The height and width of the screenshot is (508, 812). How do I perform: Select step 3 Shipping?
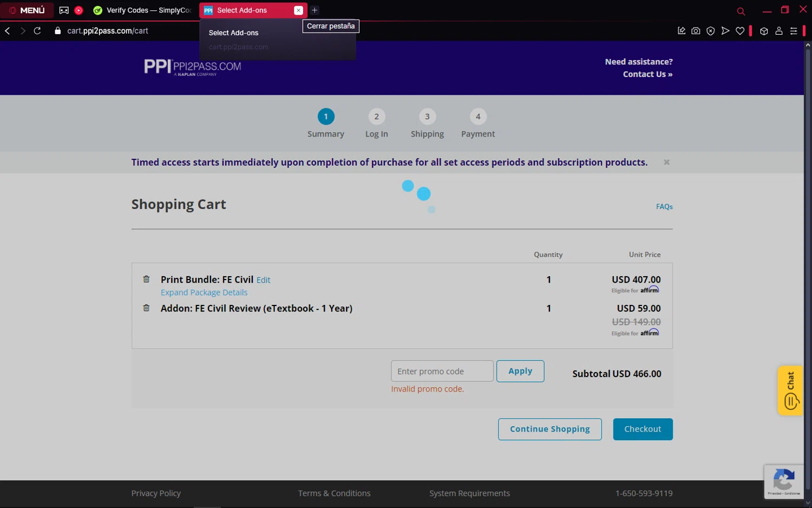427,123
